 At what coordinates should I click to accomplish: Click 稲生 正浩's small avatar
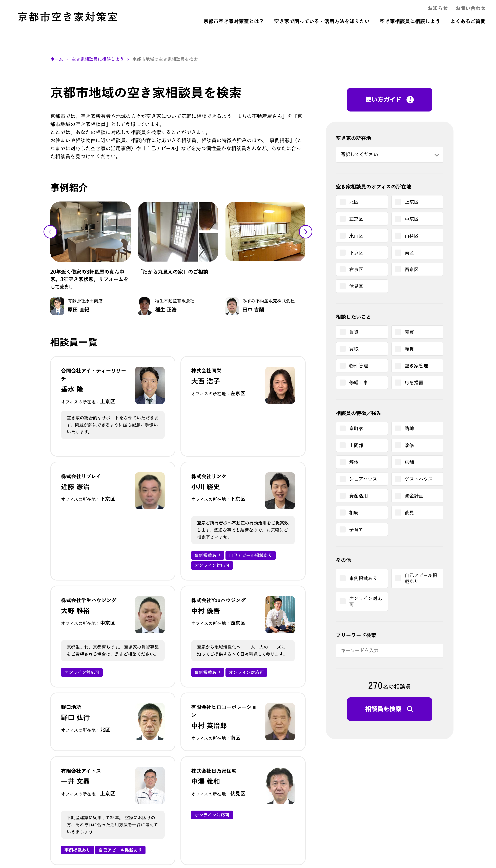click(x=144, y=306)
